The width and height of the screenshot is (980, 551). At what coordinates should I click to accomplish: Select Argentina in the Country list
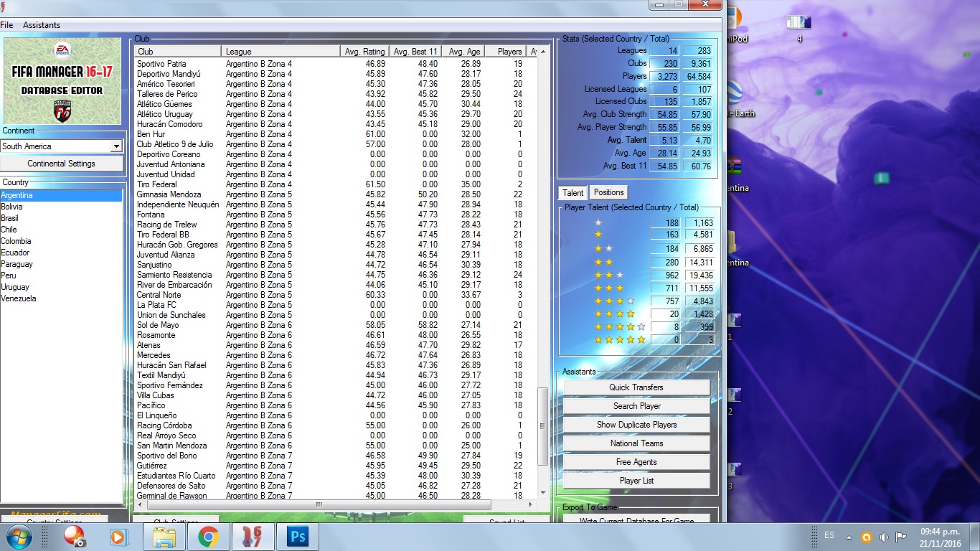point(61,195)
